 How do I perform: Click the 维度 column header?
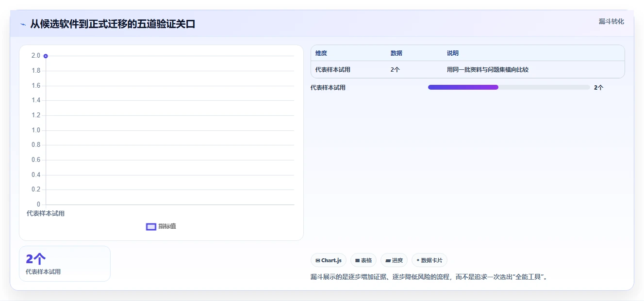321,53
